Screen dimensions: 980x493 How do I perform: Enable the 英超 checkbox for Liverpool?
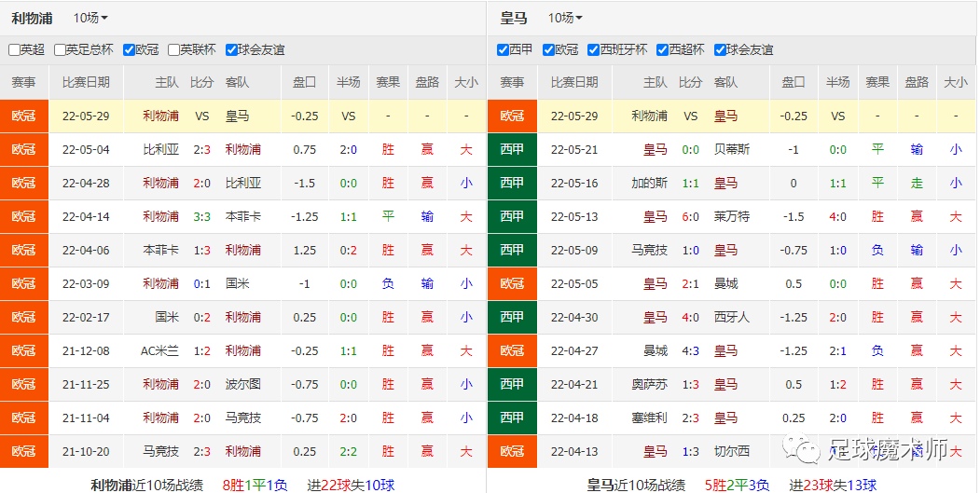tap(14, 50)
